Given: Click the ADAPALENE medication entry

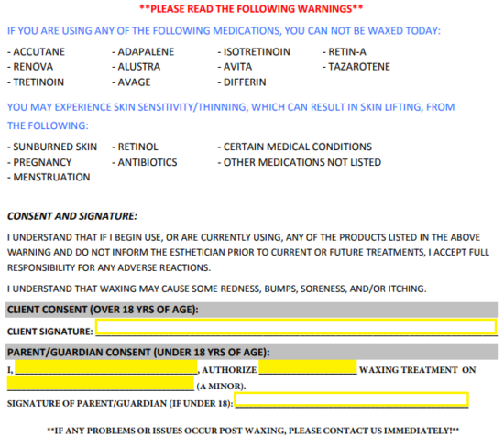Looking at the screenshot, I should click(x=143, y=51).
